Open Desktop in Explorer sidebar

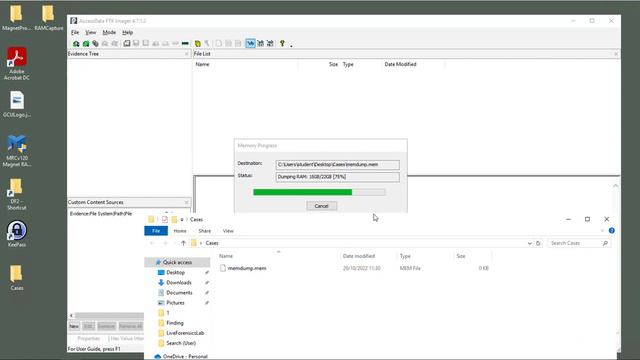pyautogui.click(x=176, y=272)
